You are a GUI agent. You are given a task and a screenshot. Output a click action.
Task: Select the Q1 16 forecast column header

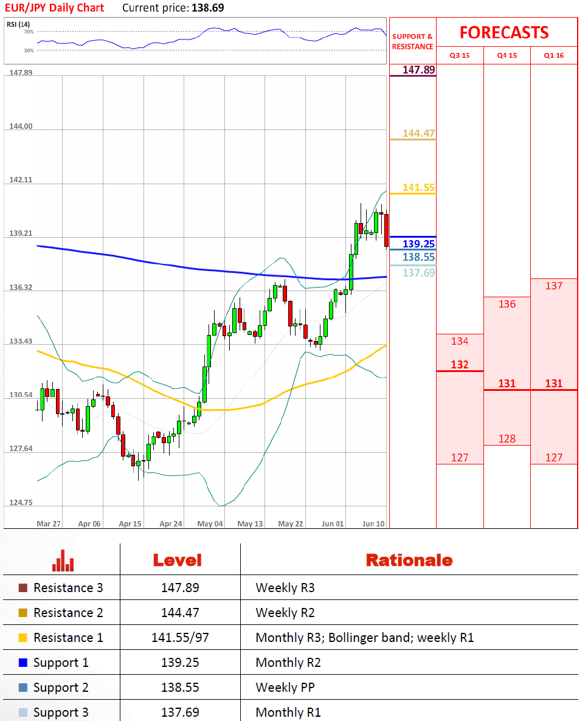click(x=554, y=55)
